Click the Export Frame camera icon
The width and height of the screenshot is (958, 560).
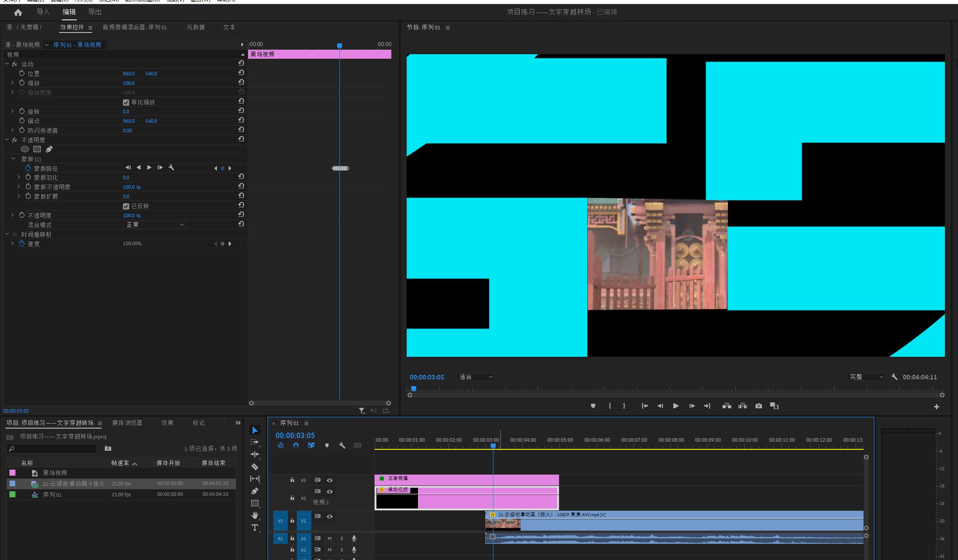[x=759, y=406]
